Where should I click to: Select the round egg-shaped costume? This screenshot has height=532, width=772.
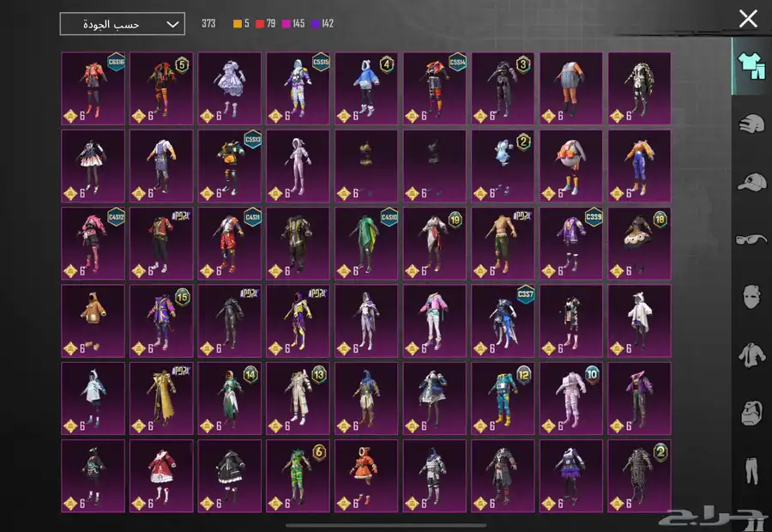(571, 166)
